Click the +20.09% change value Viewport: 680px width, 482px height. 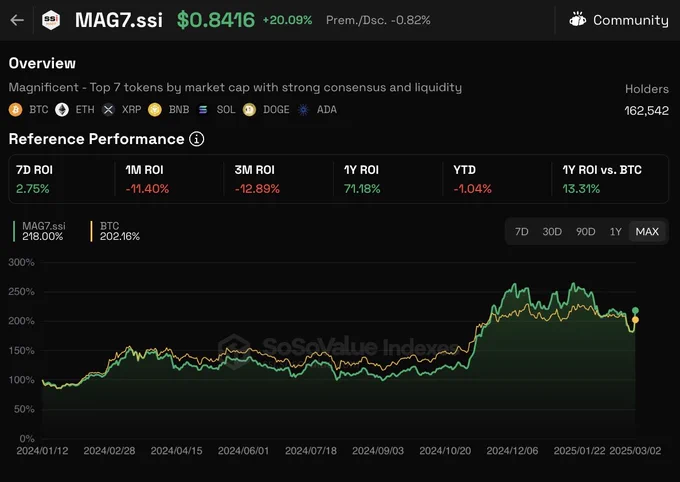tap(287, 20)
